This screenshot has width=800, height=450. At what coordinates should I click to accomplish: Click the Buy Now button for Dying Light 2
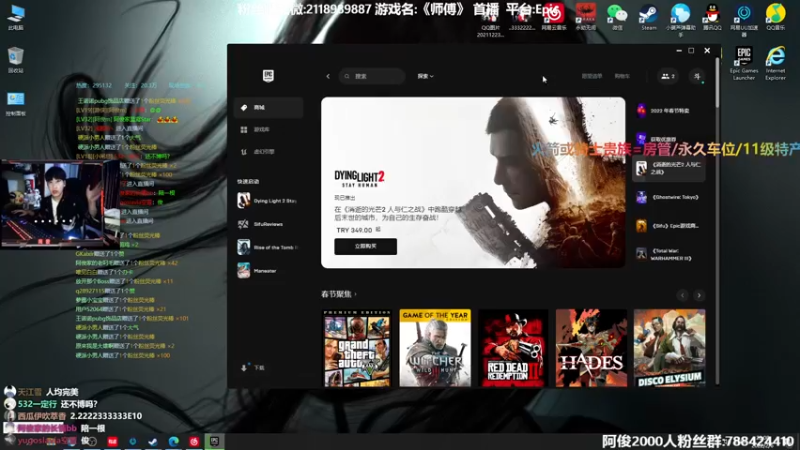click(365, 246)
